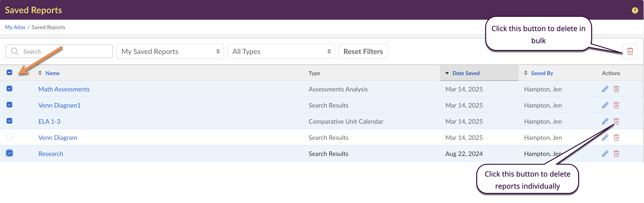Click the Reset Filters button

tap(363, 52)
